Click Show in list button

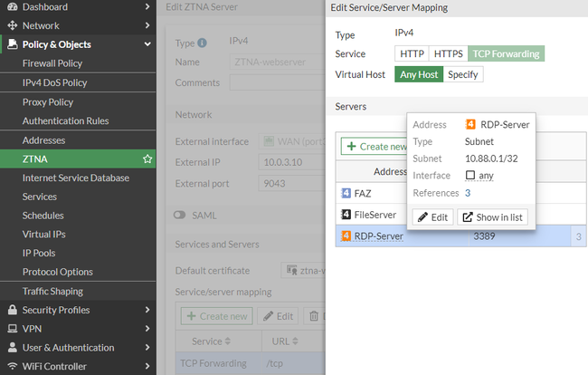pyautogui.click(x=493, y=217)
